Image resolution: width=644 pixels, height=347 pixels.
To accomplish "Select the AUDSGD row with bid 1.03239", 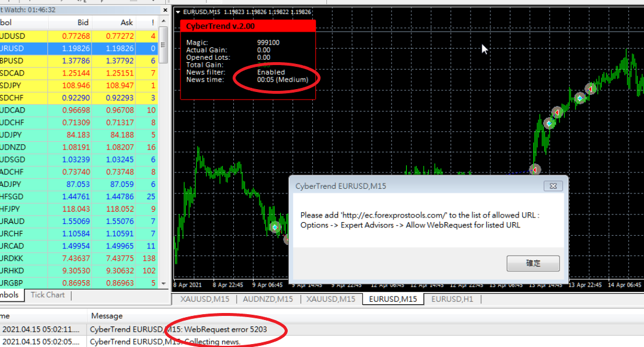I will (x=79, y=159).
